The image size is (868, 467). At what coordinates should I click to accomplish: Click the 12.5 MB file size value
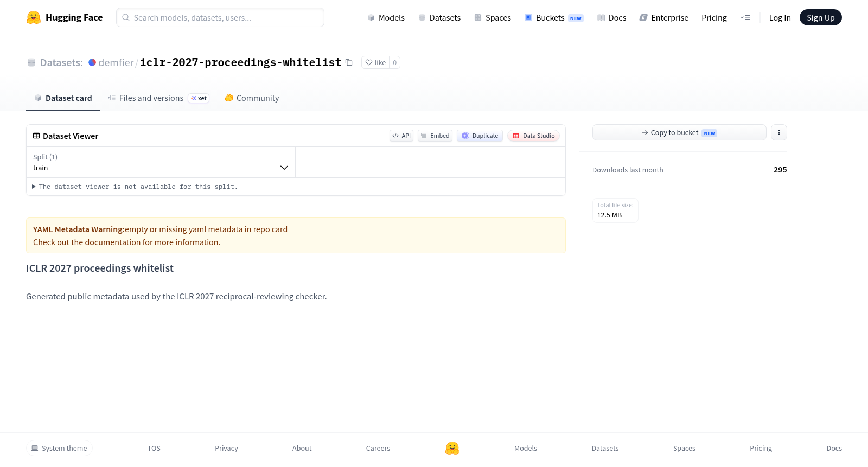(609, 215)
